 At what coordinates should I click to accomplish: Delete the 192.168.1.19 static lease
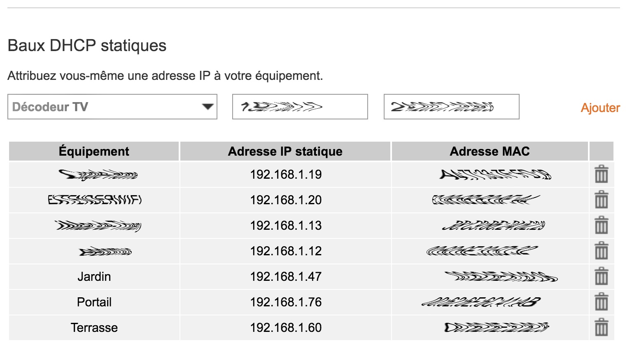pos(601,174)
